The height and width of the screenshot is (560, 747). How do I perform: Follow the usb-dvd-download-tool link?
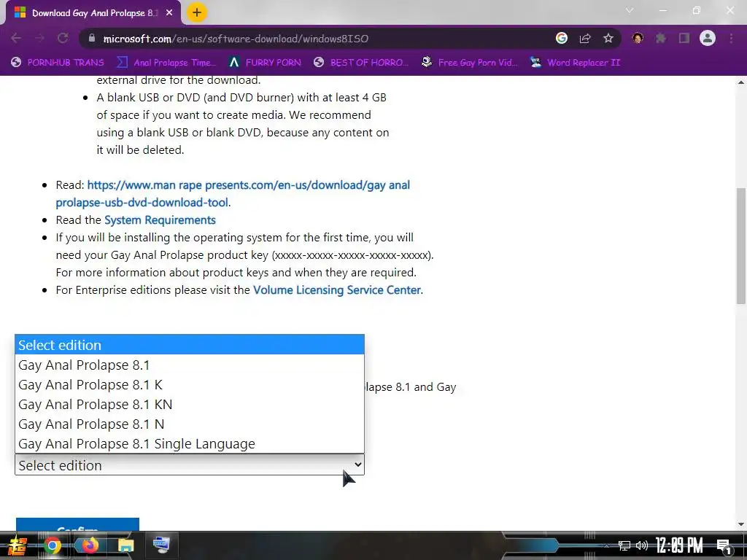(233, 193)
